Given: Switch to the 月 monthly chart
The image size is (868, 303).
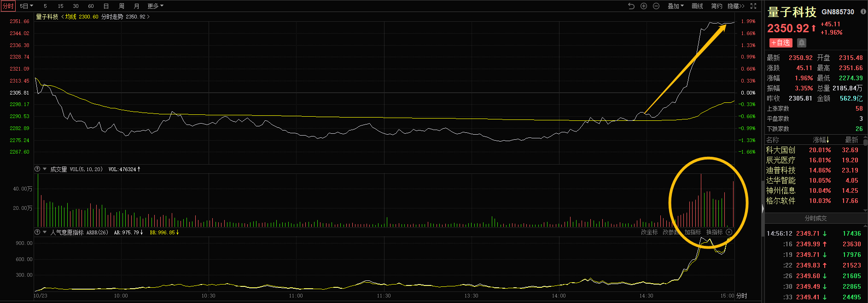Looking at the screenshot, I should tap(136, 6).
